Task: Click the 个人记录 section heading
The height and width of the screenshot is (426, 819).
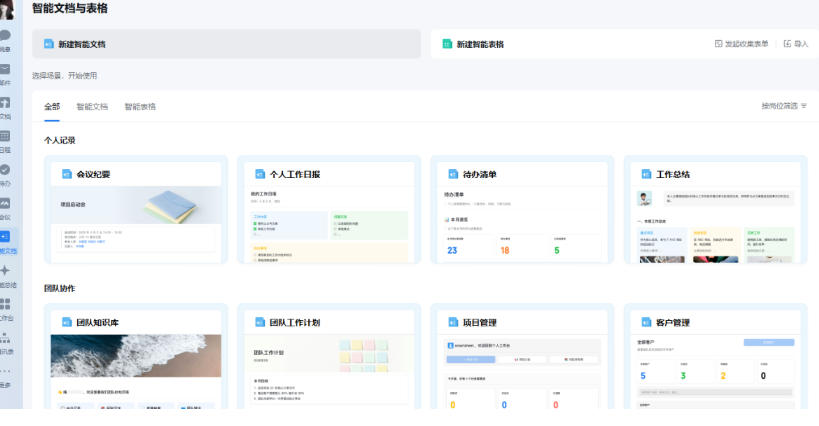Action: [x=60, y=140]
